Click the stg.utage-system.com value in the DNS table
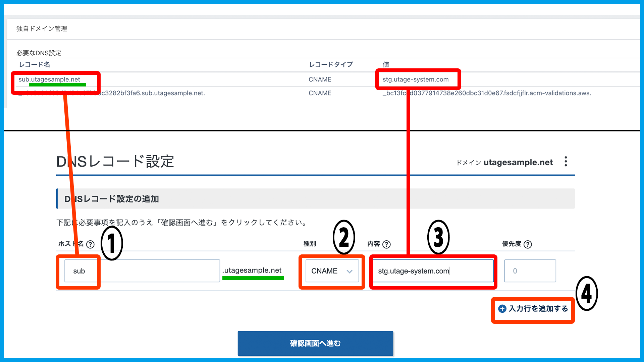 pyautogui.click(x=415, y=79)
